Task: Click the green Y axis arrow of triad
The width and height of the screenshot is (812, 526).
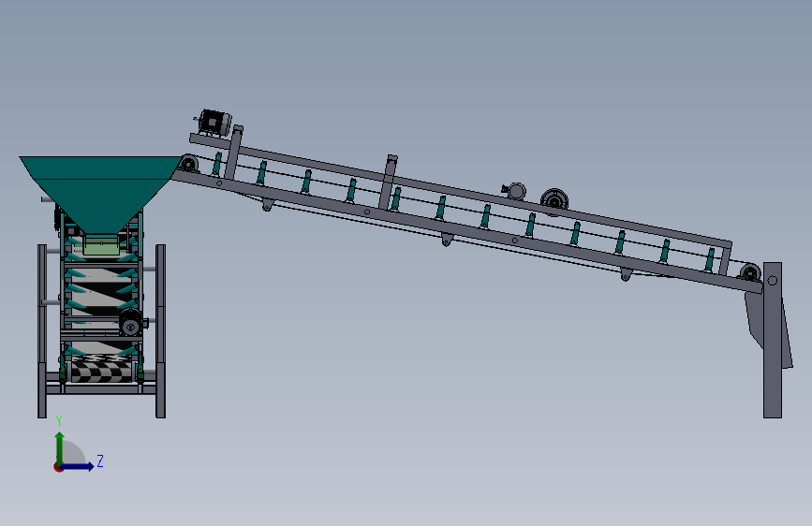Action: [60, 446]
